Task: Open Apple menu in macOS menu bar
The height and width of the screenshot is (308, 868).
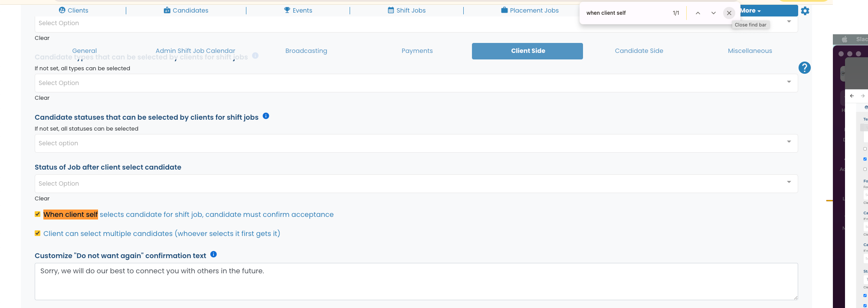Action: click(845, 39)
